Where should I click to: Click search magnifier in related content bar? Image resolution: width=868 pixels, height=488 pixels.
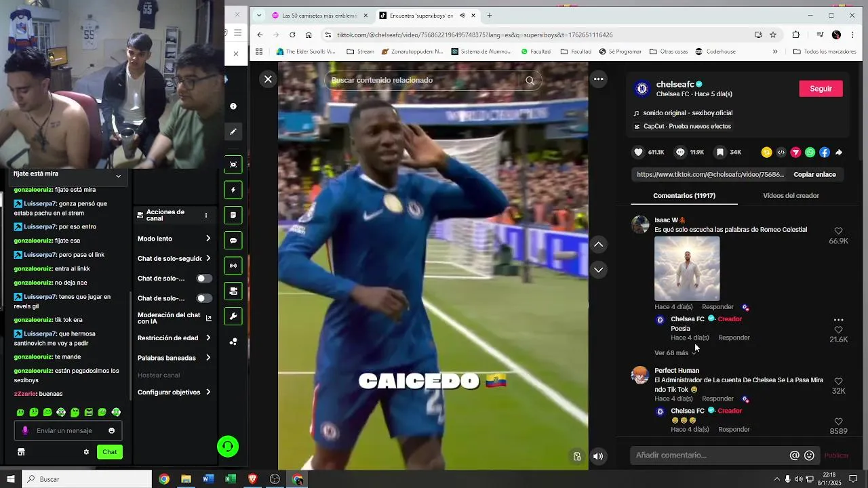[530, 80]
